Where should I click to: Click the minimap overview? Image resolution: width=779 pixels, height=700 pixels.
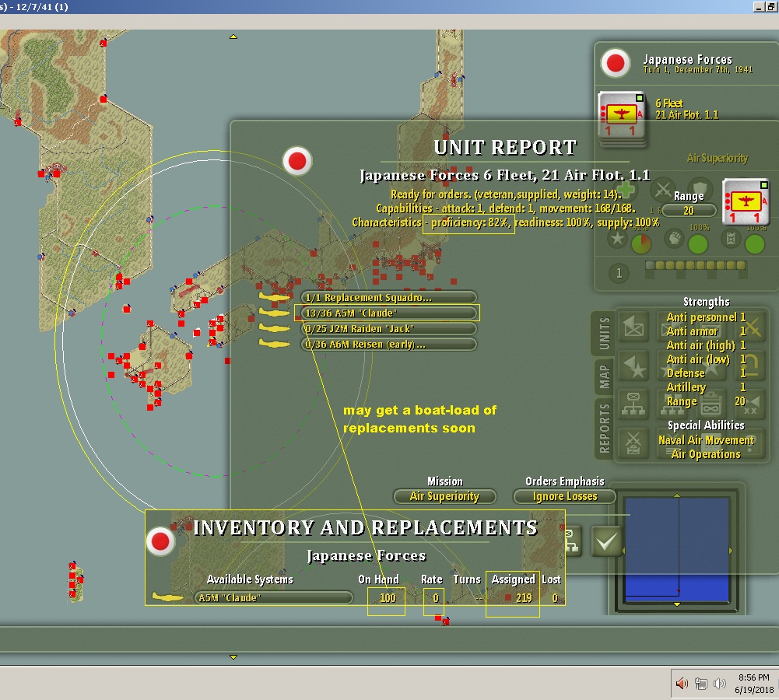point(676,550)
